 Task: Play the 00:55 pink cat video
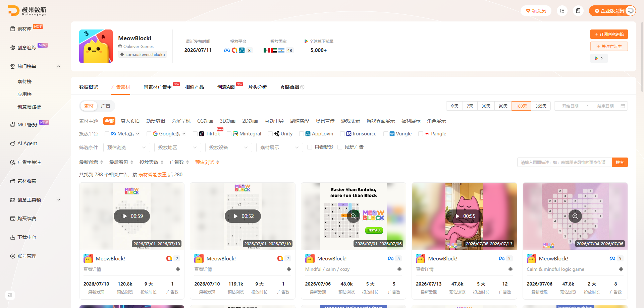(464, 216)
